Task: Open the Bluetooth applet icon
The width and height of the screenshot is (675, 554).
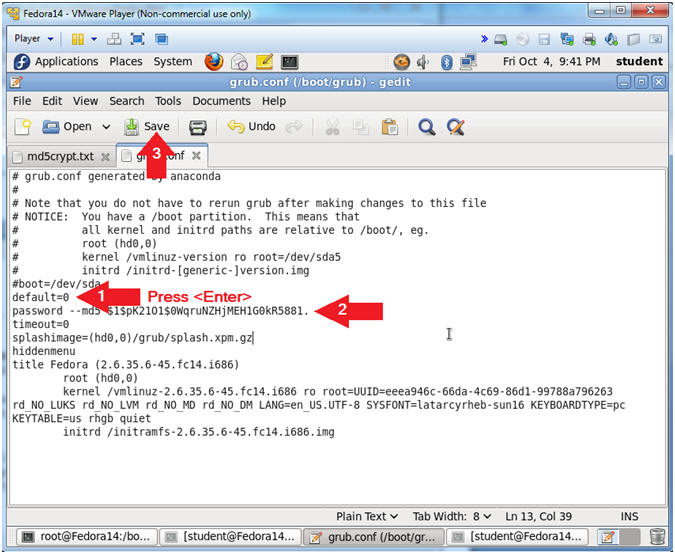Action: (446, 62)
